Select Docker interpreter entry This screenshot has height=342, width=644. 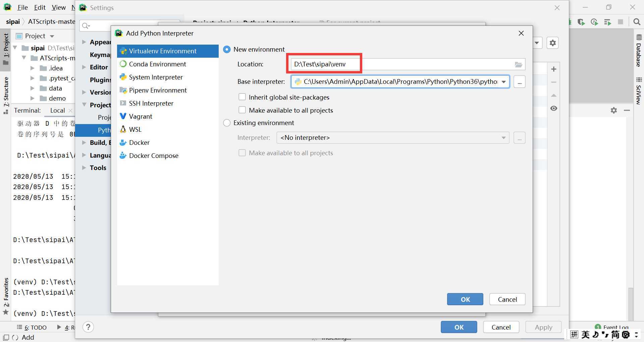pyautogui.click(x=168, y=142)
